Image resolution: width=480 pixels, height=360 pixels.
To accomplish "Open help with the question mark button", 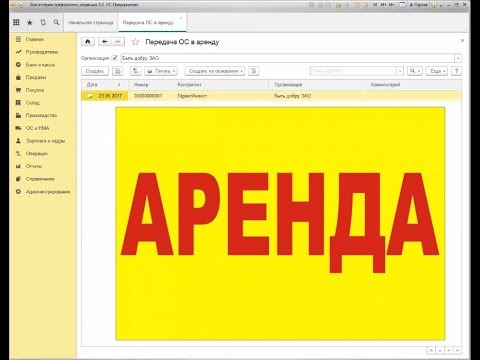I will 456,71.
